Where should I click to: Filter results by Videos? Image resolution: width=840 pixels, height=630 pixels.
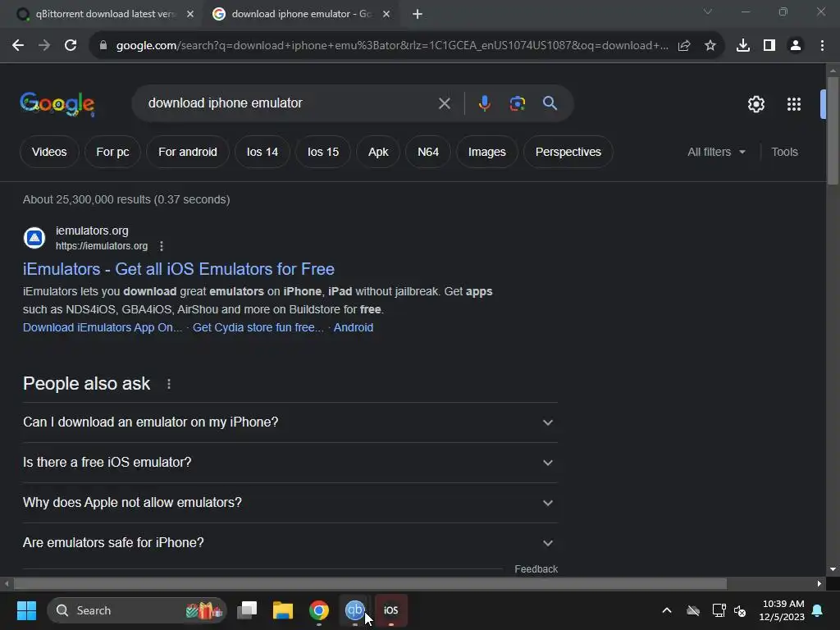click(49, 152)
